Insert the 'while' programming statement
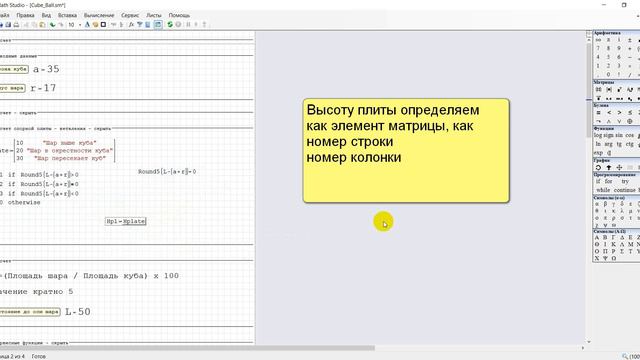 point(603,190)
